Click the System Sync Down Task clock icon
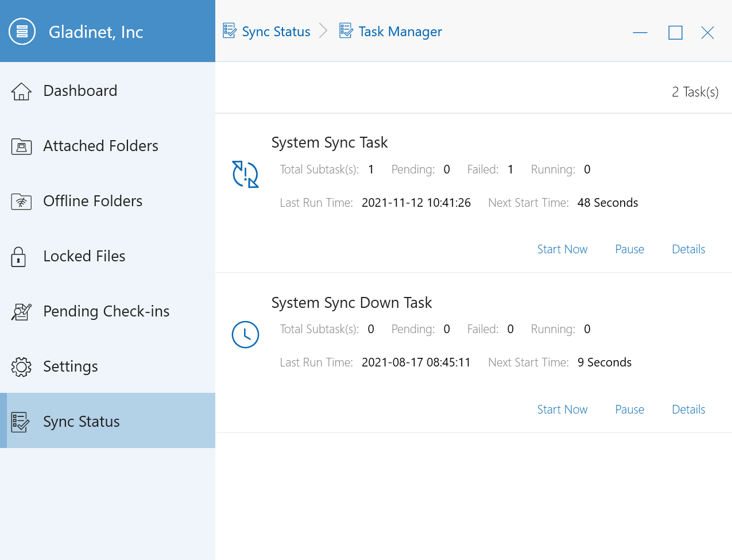Viewport: 732px width, 560px height. point(245,334)
